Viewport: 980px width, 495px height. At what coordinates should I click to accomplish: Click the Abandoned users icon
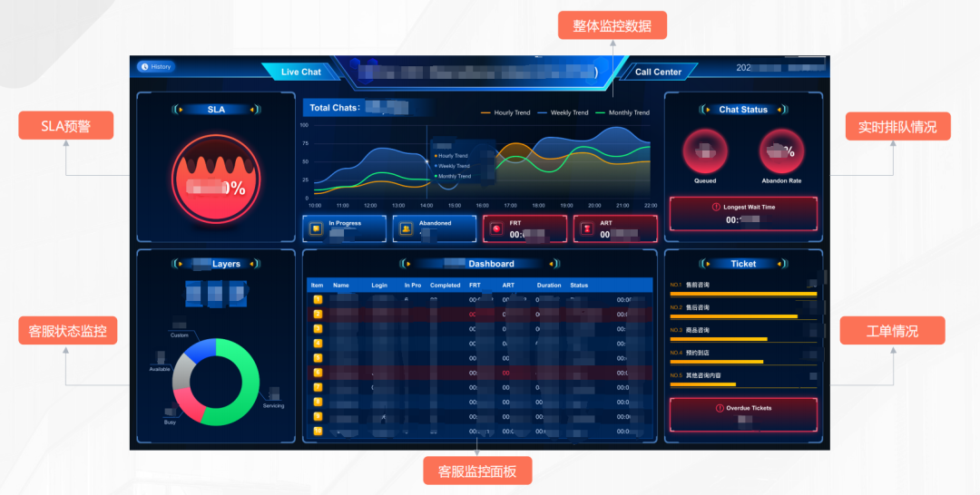point(407,229)
